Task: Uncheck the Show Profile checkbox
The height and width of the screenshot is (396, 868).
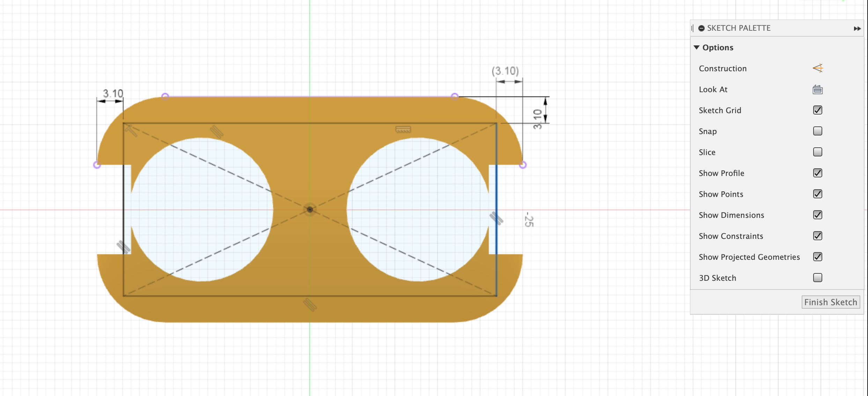Action: (818, 173)
